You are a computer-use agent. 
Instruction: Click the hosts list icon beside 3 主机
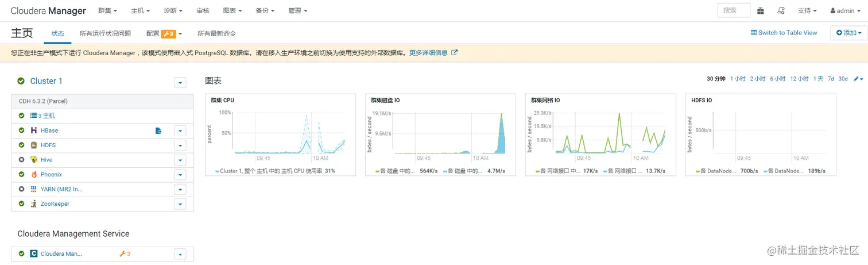[x=33, y=116]
